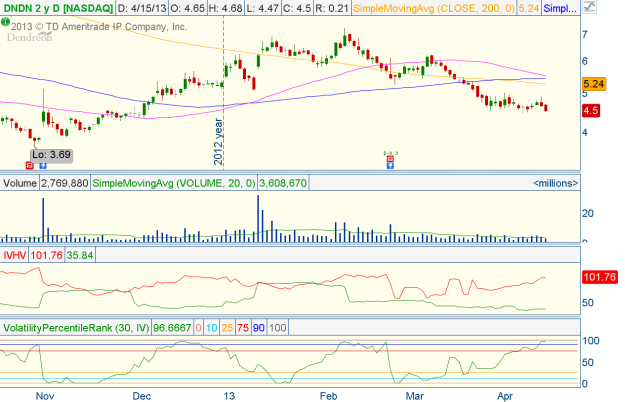Viewport: 625px width, 402px height.
Task: Click the red 4.5 last price axis label
Action: point(591,111)
